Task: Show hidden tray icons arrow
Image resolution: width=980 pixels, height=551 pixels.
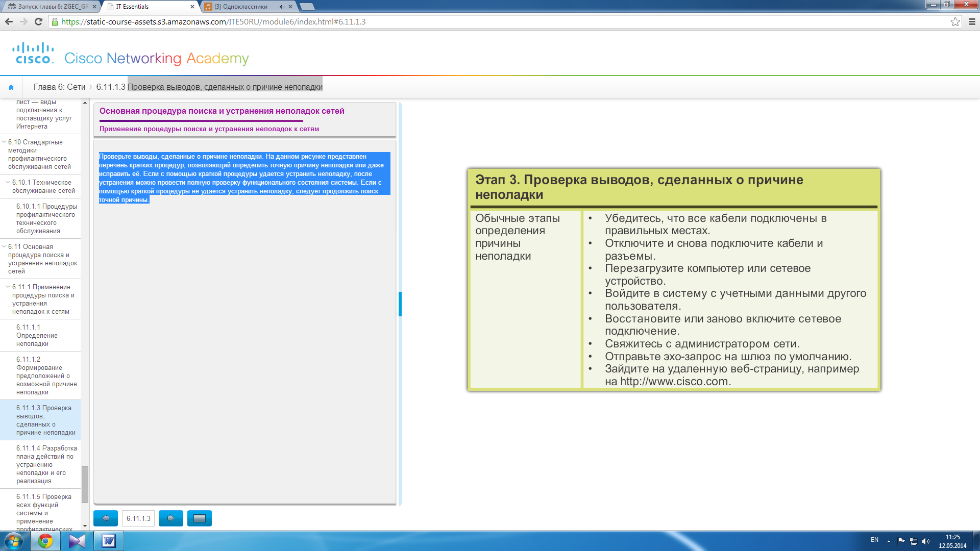Action: tap(889, 541)
